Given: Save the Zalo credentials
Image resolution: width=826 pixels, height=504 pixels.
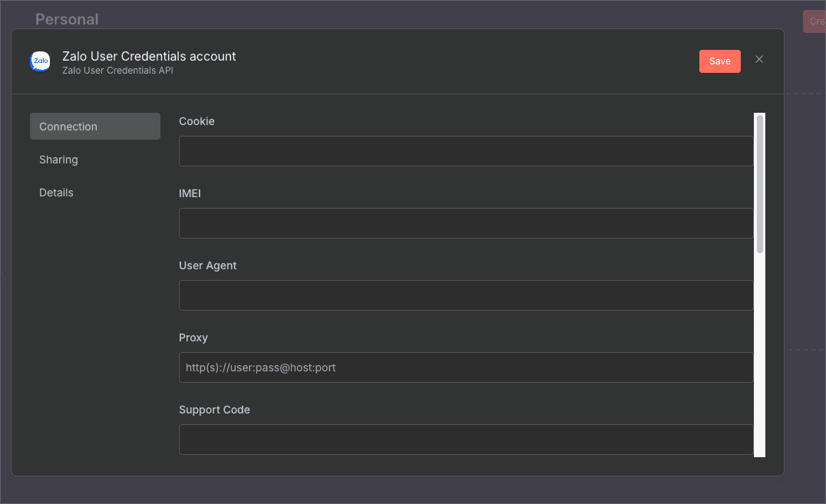Looking at the screenshot, I should click(719, 61).
